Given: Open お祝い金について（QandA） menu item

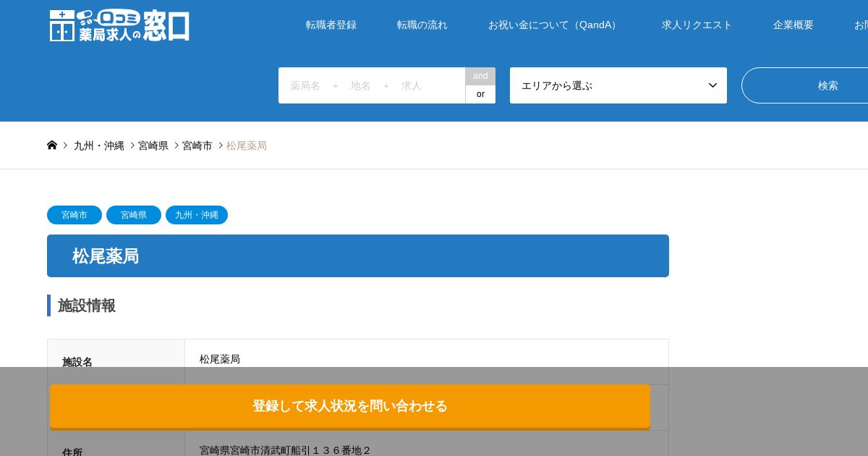Looking at the screenshot, I should [x=555, y=25].
